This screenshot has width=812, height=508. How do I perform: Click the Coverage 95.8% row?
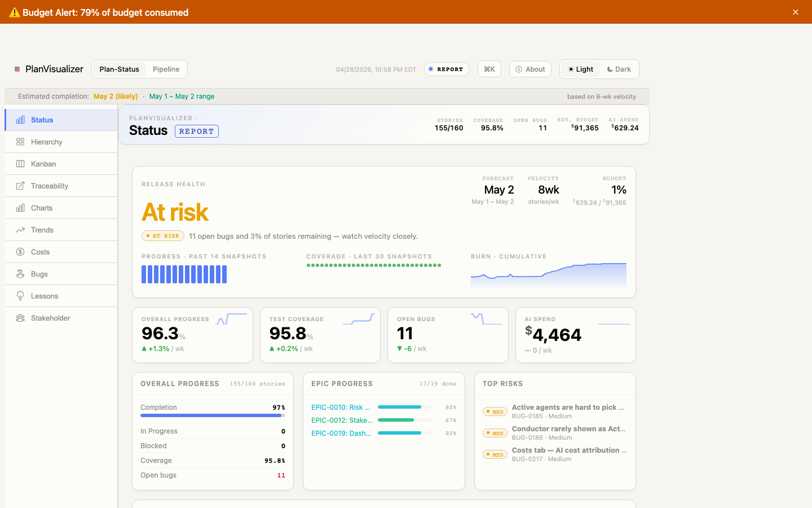pos(213,461)
